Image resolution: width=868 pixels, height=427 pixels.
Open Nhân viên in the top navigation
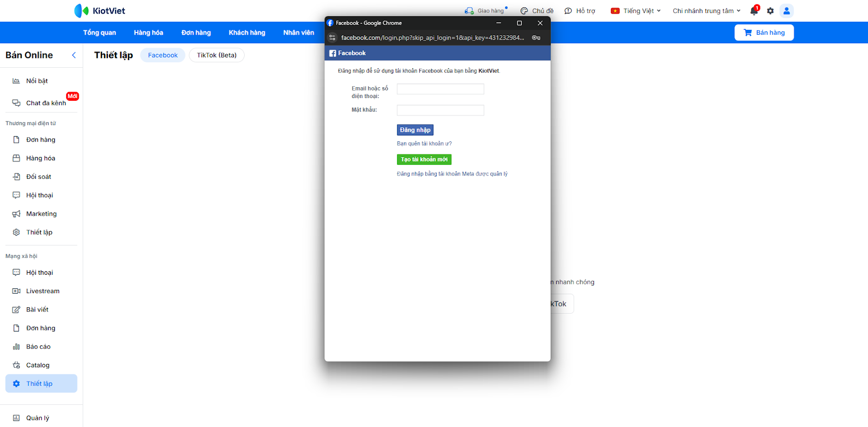tap(298, 33)
